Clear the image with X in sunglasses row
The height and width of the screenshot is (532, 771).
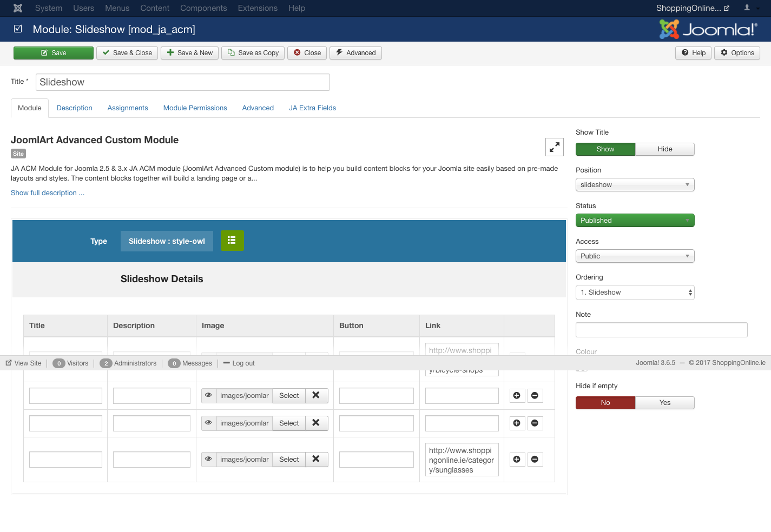click(x=316, y=459)
